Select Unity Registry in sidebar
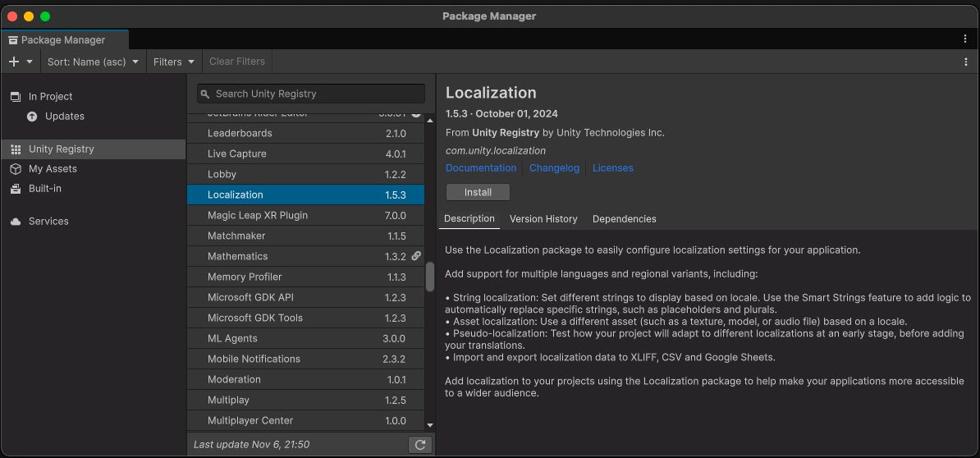This screenshot has height=458, width=980. click(x=93, y=149)
